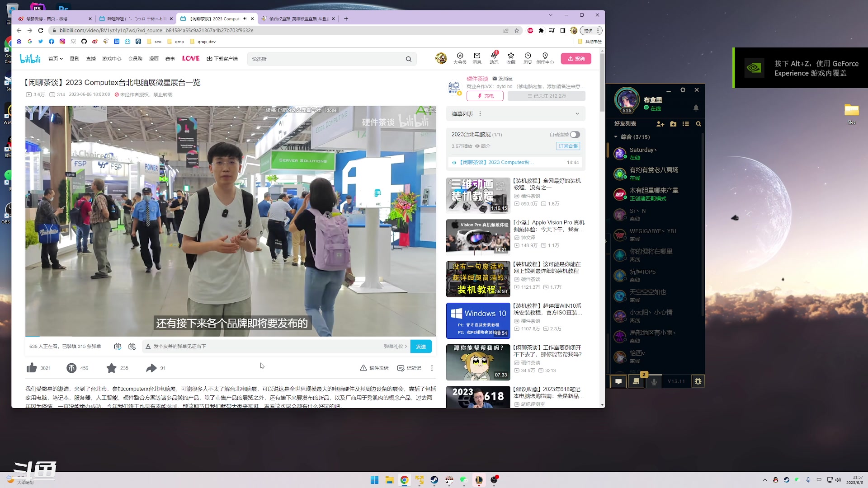This screenshot has width=868, height=488.
Task: Click the search magnifier icon in bilibili
Action: click(408, 59)
